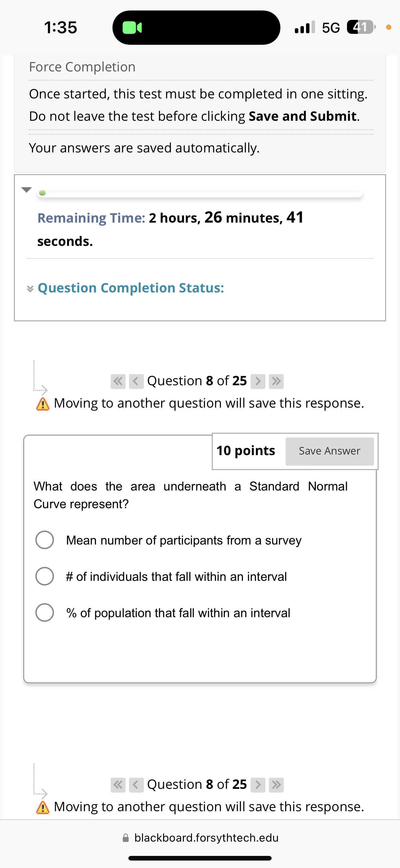
Task: Choose '# of individuals that fall within an interval'
Action: pyautogui.click(x=44, y=576)
